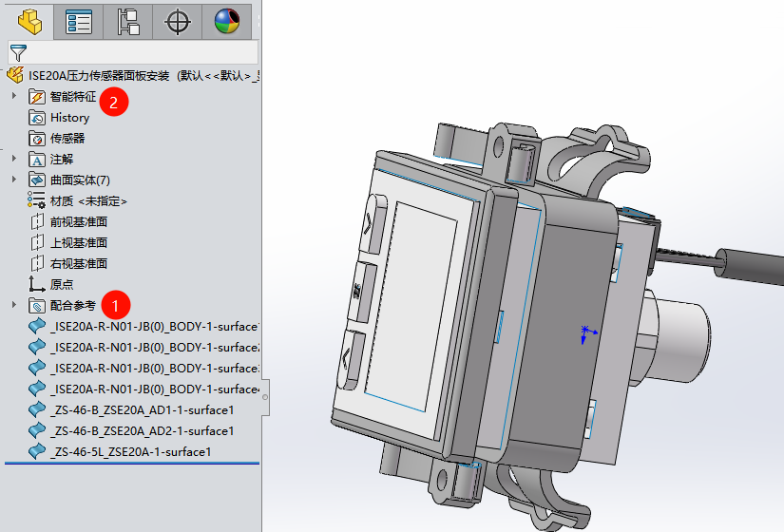
Task: Select the 右视基准面 plane icon
Action: tap(37, 263)
